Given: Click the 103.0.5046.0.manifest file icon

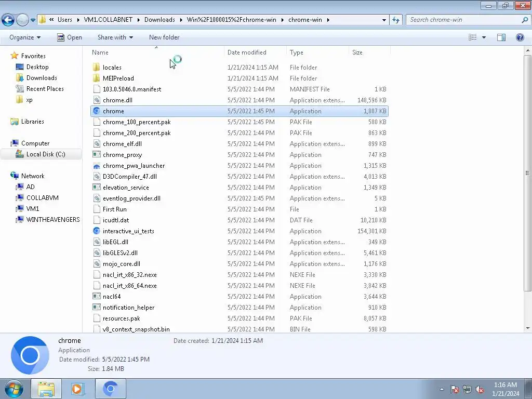Looking at the screenshot, I should pos(97,89).
